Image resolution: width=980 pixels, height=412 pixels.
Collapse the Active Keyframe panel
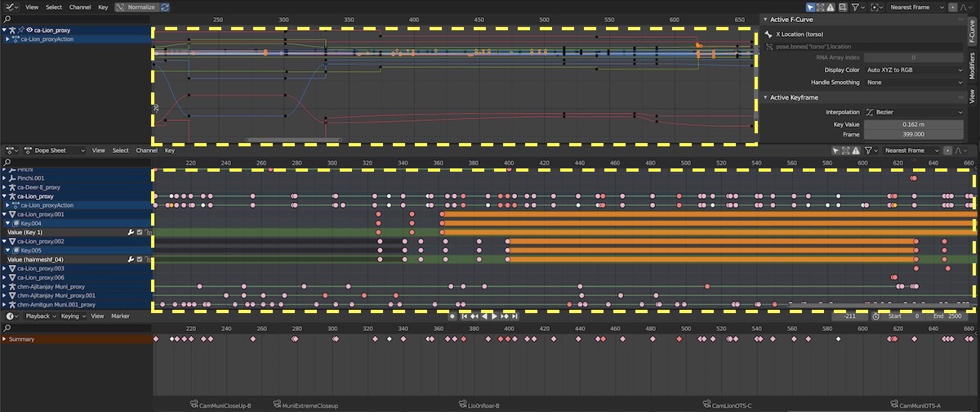point(767,97)
